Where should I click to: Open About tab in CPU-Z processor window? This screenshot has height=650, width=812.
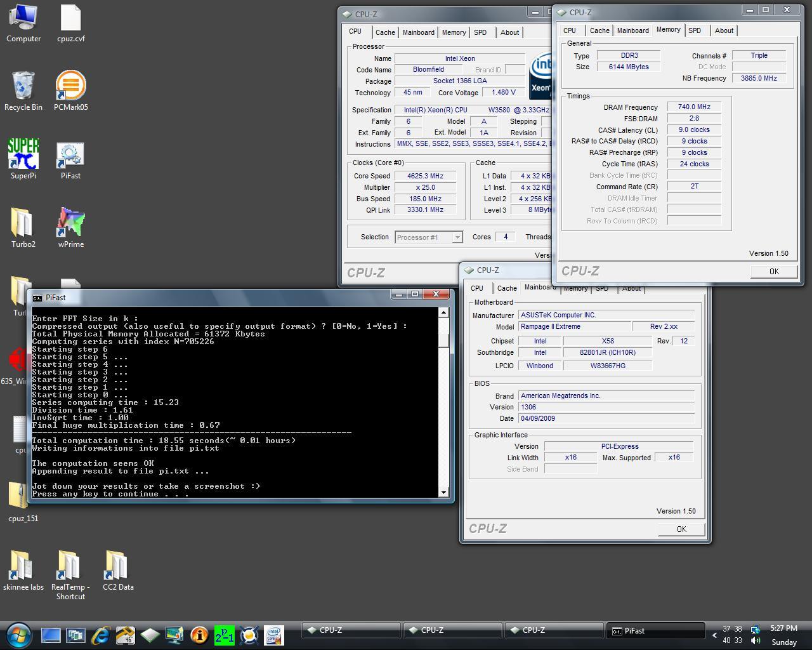[x=509, y=32]
